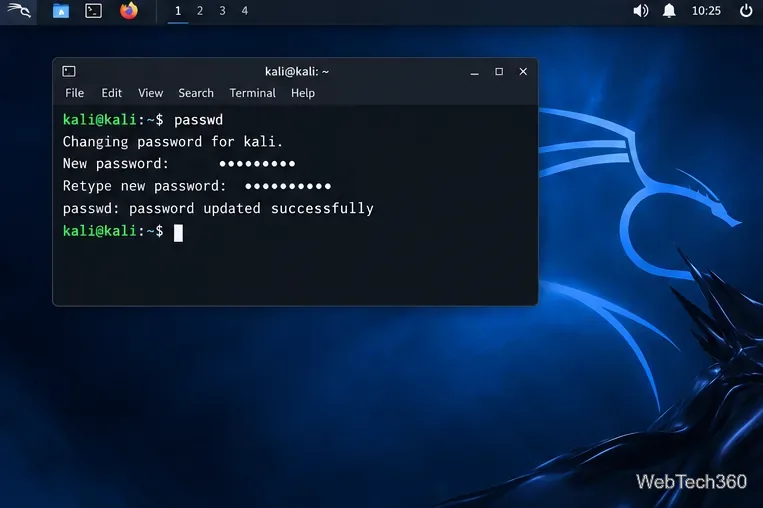Open the notifications bell
The width and height of the screenshot is (763, 508).
669,11
